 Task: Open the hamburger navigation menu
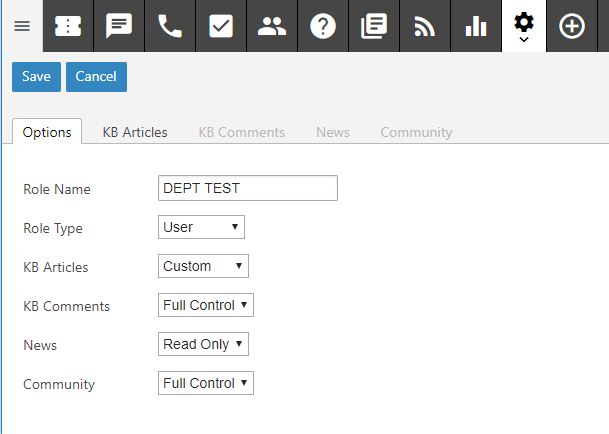(21, 27)
